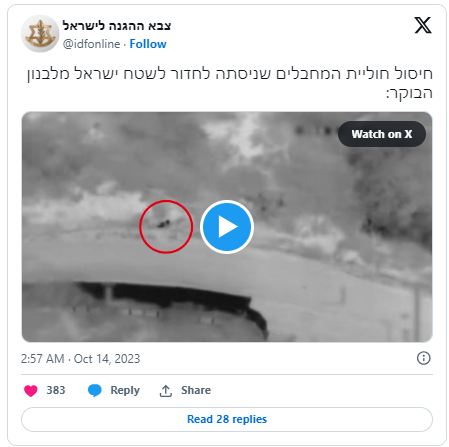Click the IDF emblem profile avatar
The width and height of the screenshot is (449, 447).
40,34
